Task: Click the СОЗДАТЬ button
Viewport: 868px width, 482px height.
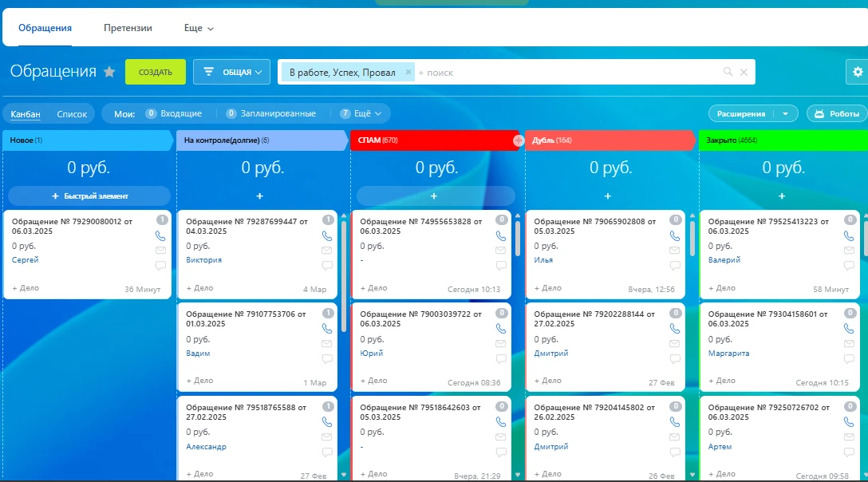Action: (x=156, y=72)
